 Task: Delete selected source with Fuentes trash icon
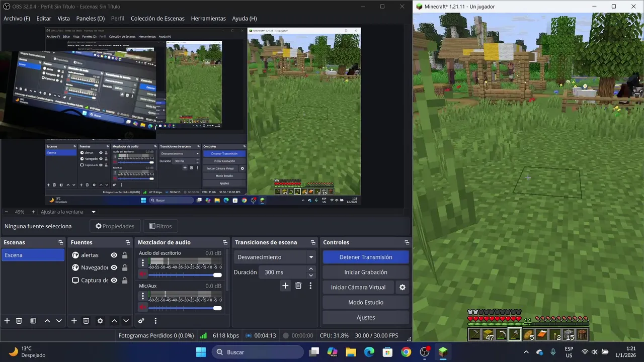click(86, 321)
